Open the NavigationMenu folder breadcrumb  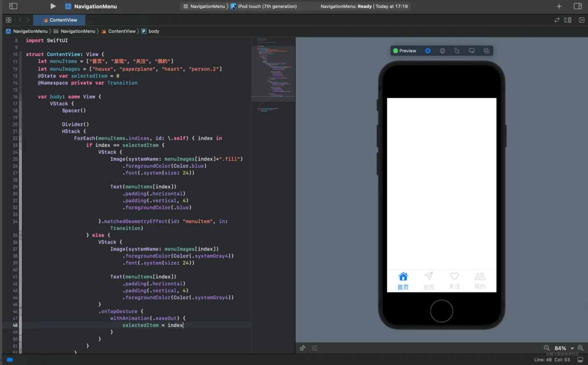74,31
